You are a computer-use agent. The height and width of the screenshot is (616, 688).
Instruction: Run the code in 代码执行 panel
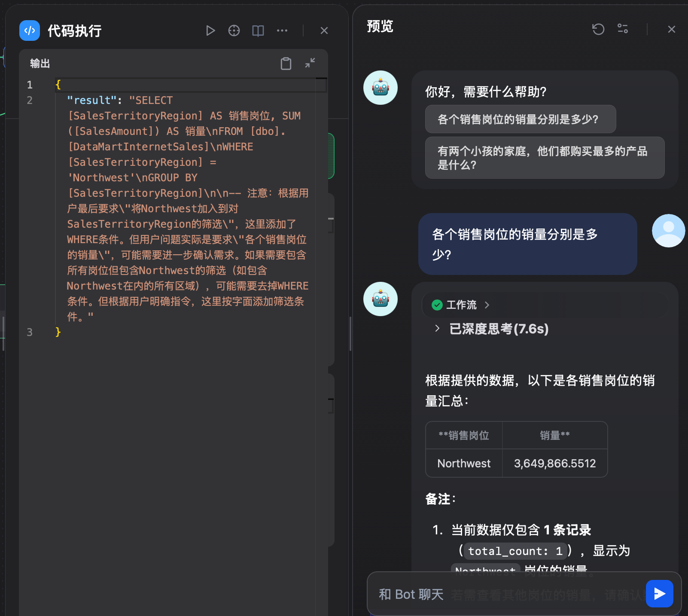(210, 30)
